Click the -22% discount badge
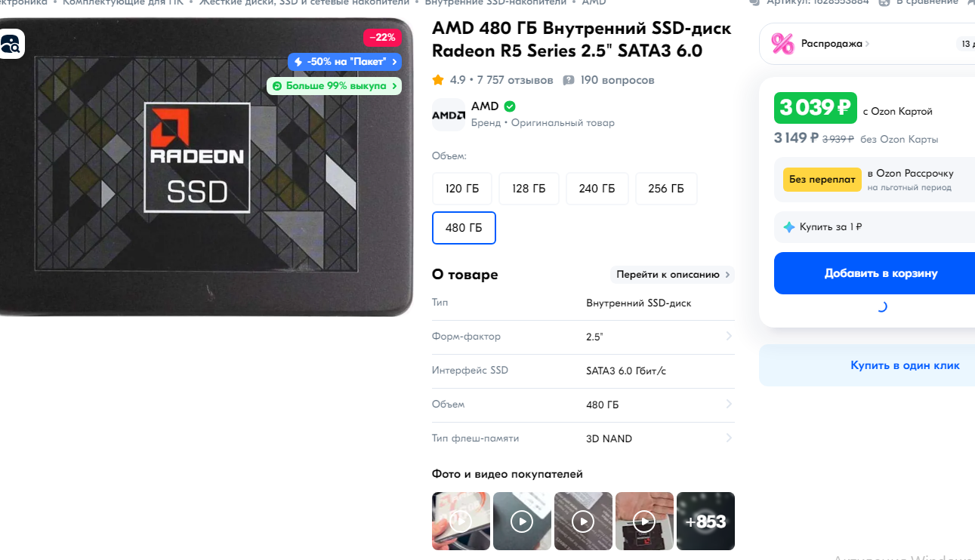Viewport: 975px width, 560px height. point(382,37)
